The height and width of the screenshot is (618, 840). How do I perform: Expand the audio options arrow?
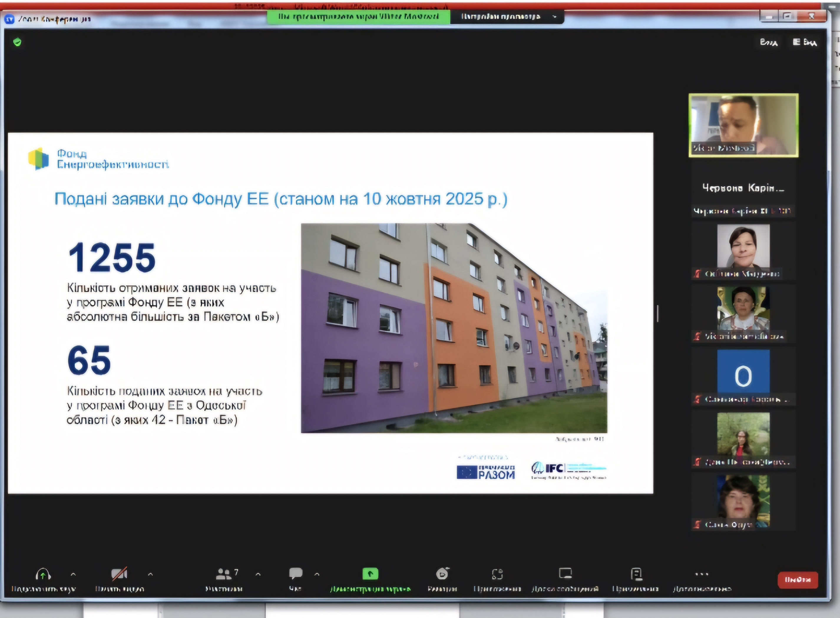(73, 574)
